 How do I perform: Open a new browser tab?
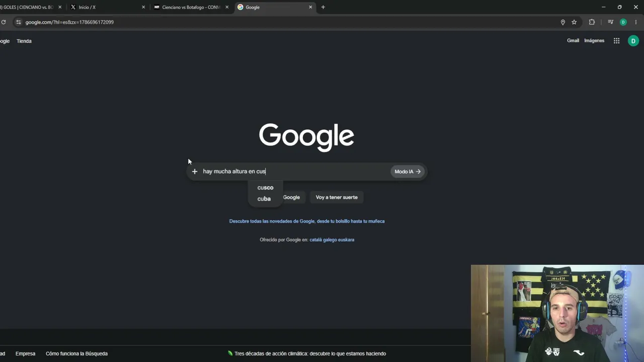[x=323, y=7]
